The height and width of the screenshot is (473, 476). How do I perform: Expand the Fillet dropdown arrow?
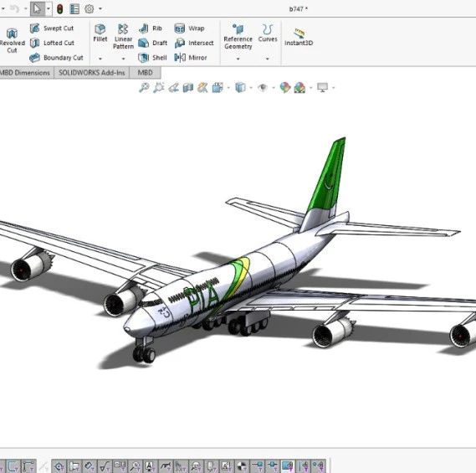tap(100, 59)
